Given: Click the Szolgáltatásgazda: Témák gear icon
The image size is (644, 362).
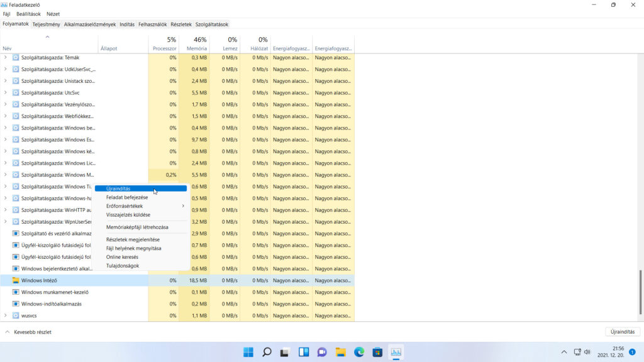Looking at the screenshot, I should coord(16,57).
